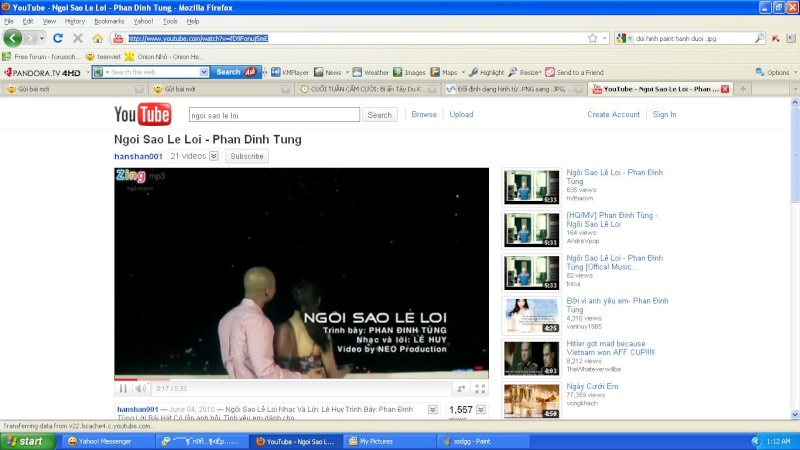Viewport: 800px width, 450px height.
Task: Click the Sign In link
Action: click(664, 114)
